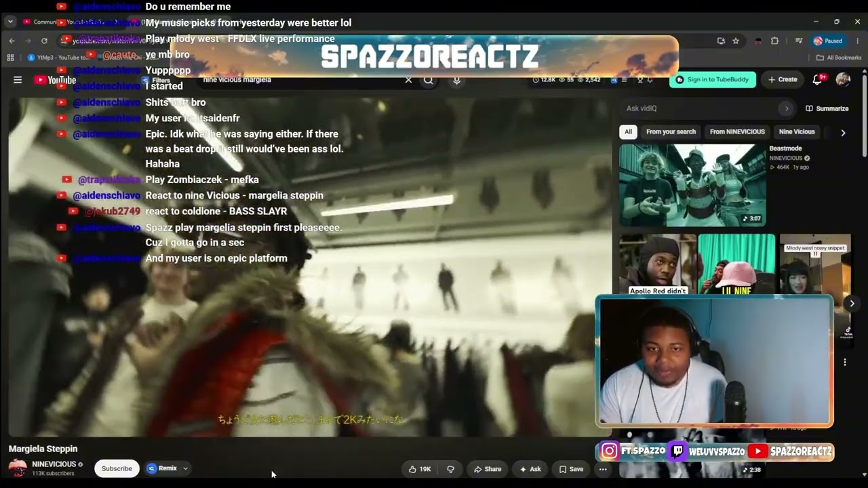868x488 pixels.
Task: Show next shorts with the right arrow
Action: [852, 303]
